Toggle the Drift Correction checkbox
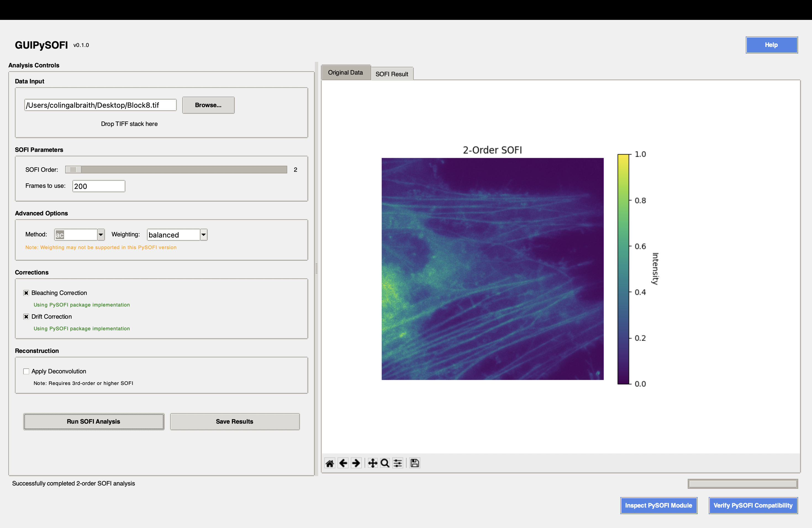 pyautogui.click(x=26, y=316)
